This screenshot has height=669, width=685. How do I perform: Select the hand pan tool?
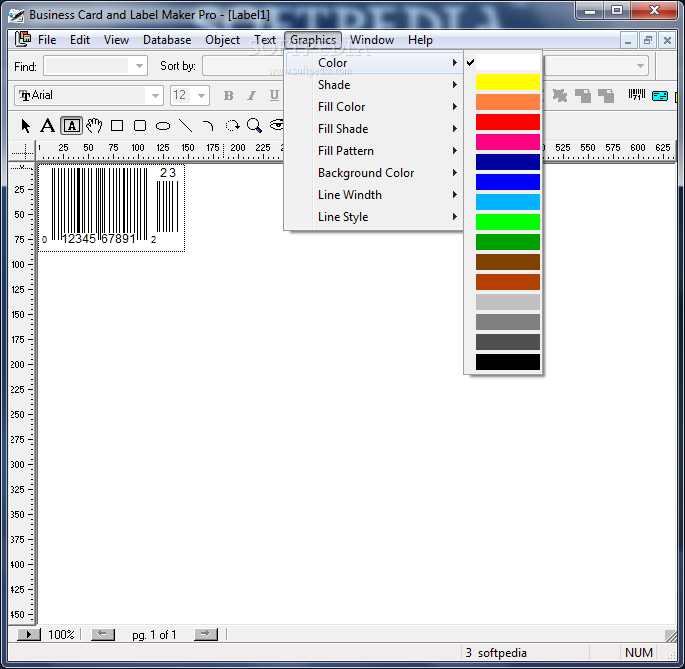point(94,126)
